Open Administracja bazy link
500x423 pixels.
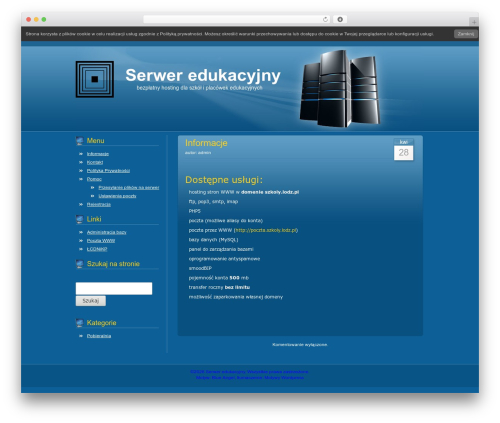(106, 232)
